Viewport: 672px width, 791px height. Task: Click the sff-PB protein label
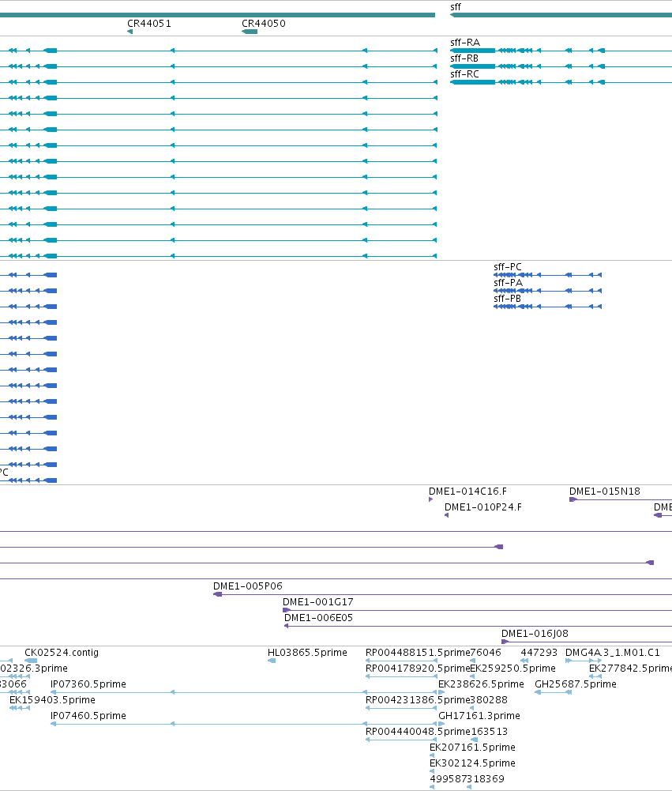507,299
